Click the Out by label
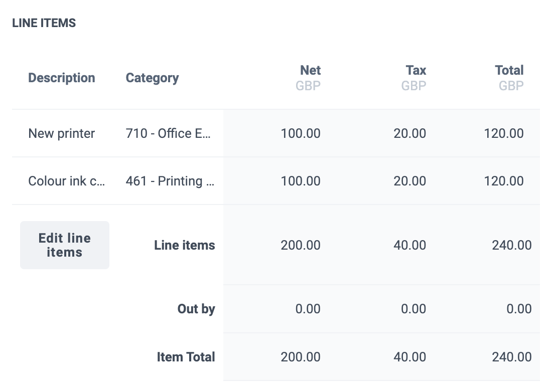 click(196, 309)
